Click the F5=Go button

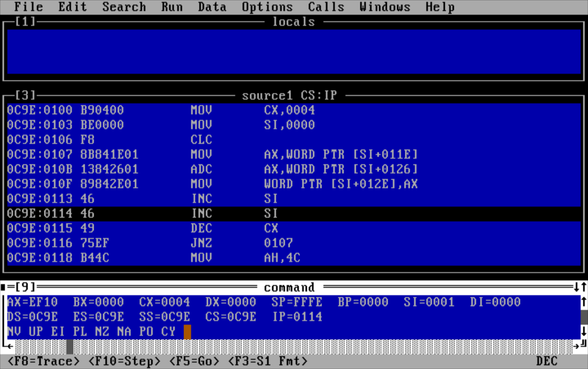[194, 361]
